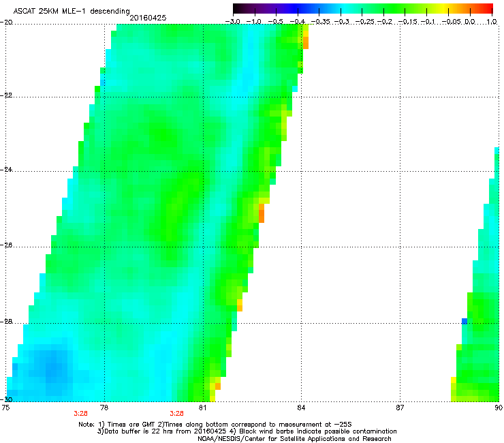Click the latitude label -22
504x443 pixels.
[x=6, y=95]
